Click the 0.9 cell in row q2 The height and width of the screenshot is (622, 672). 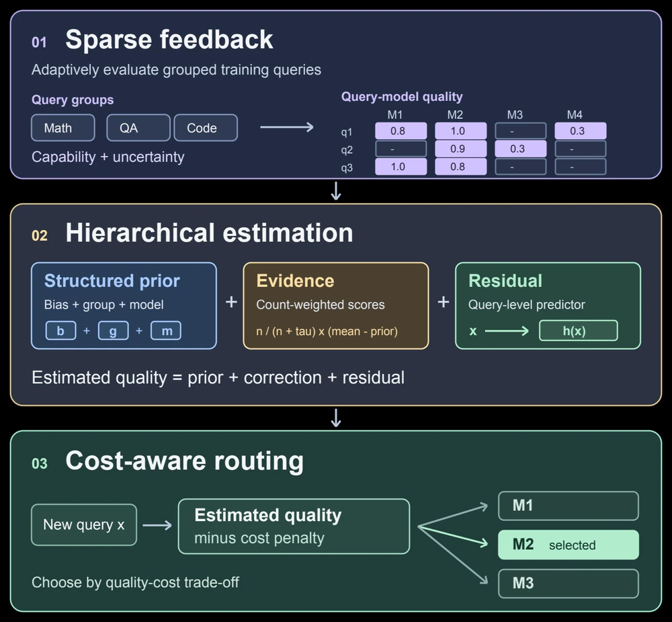click(461, 149)
